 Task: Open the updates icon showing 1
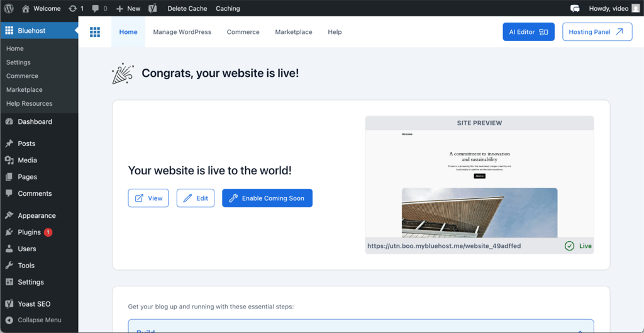pos(76,8)
